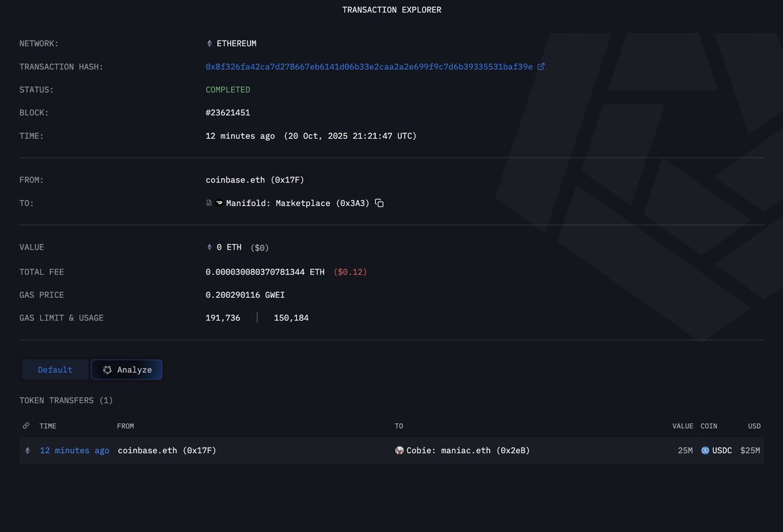Click the ETH icon on the token transfer row
783x532 pixels.
tap(27, 450)
